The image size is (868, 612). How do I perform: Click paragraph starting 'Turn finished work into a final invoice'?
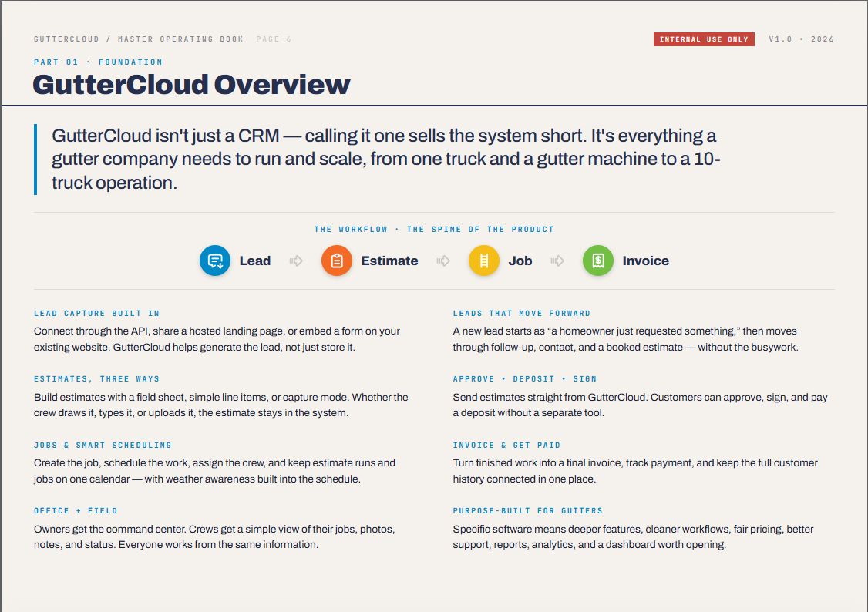point(635,471)
